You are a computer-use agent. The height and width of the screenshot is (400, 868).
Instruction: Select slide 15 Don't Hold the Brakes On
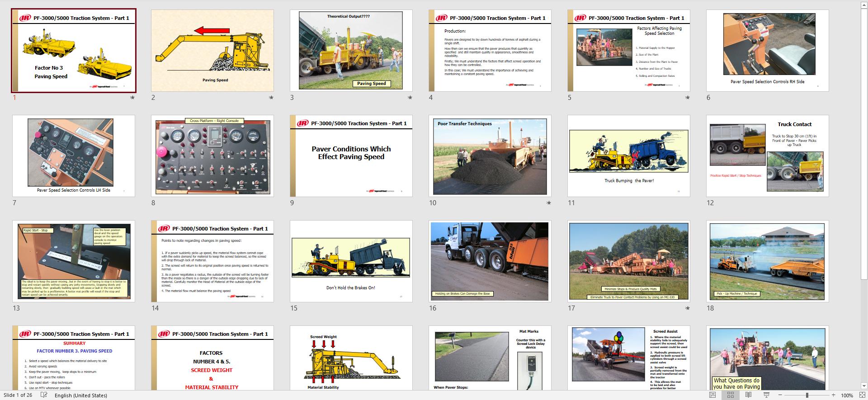pos(351,261)
